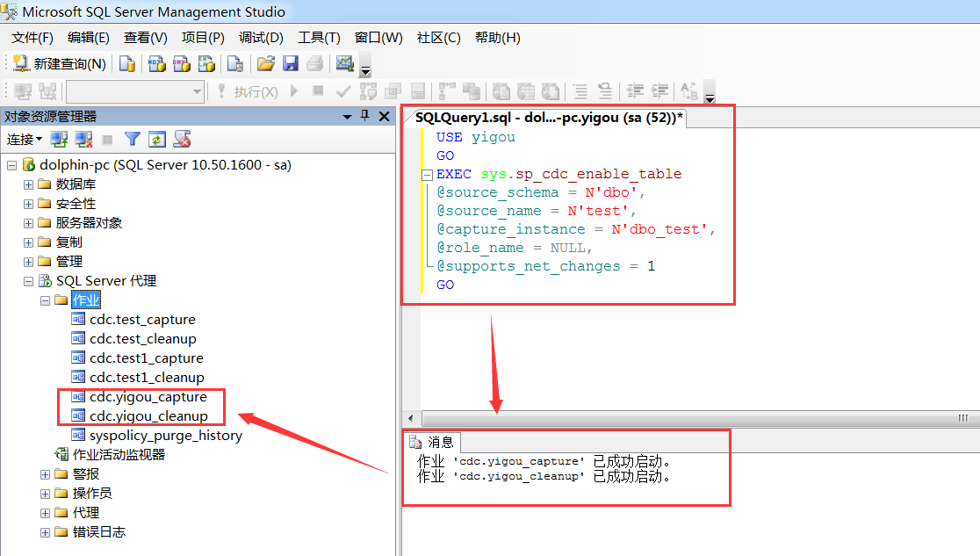Open 作业活动监视器 (Job Activity Monitor)
The height and width of the screenshot is (556, 980).
[118, 454]
